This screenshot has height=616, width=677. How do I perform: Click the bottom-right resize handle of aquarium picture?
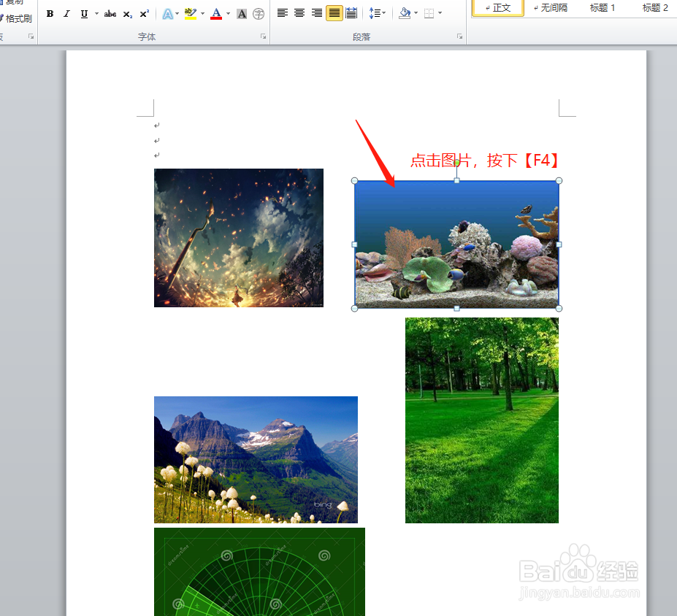[559, 309]
